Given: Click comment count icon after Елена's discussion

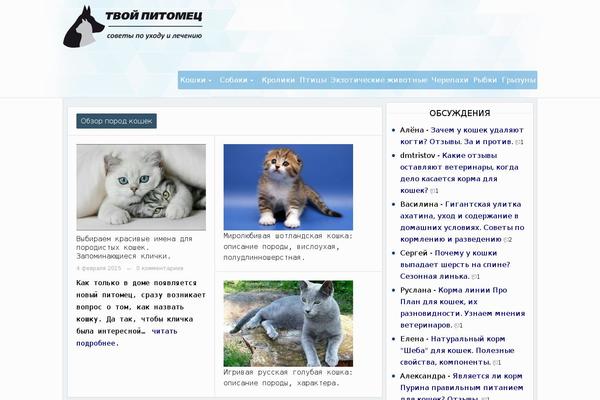Looking at the screenshot, I should point(497,362).
